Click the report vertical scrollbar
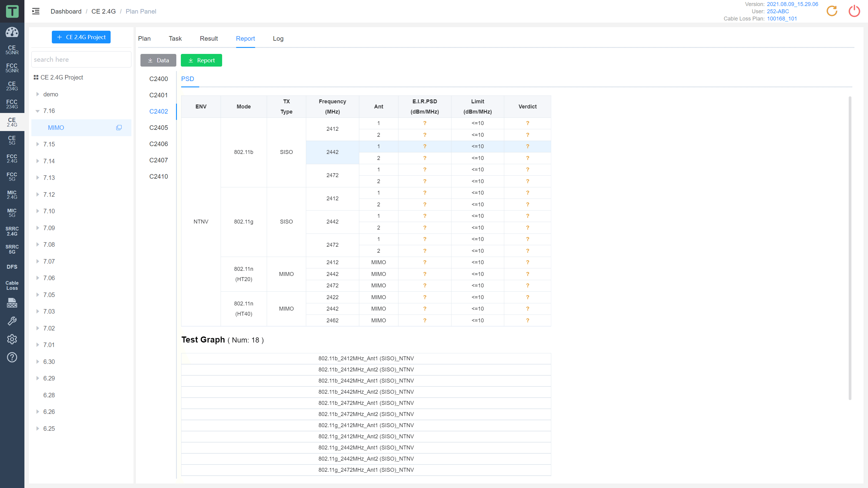The height and width of the screenshot is (488, 868). 850,248
